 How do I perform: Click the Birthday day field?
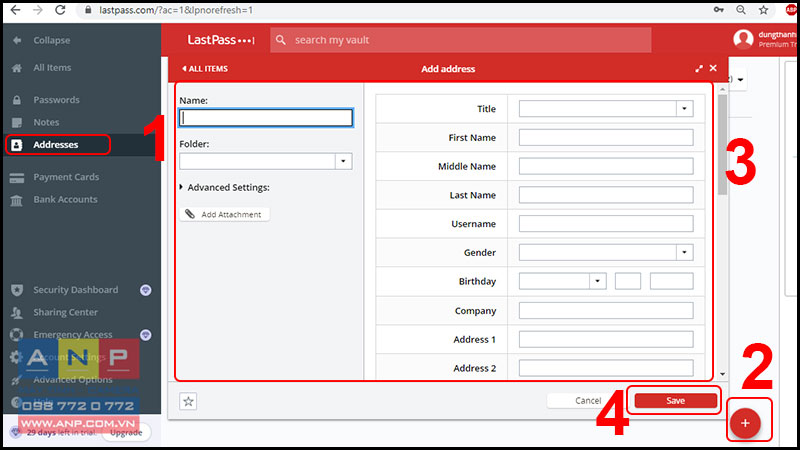click(628, 281)
